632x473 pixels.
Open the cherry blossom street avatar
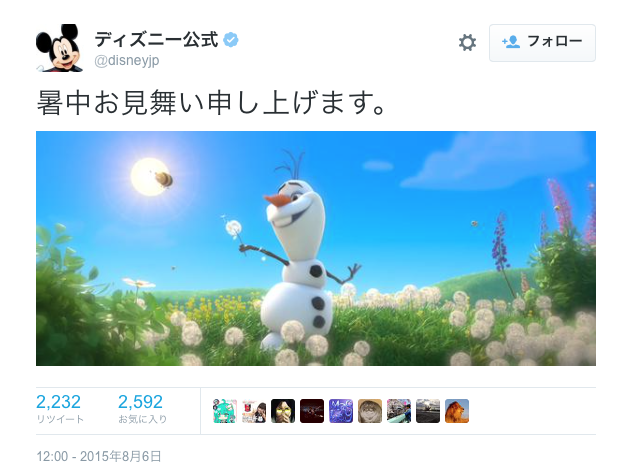[399, 411]
